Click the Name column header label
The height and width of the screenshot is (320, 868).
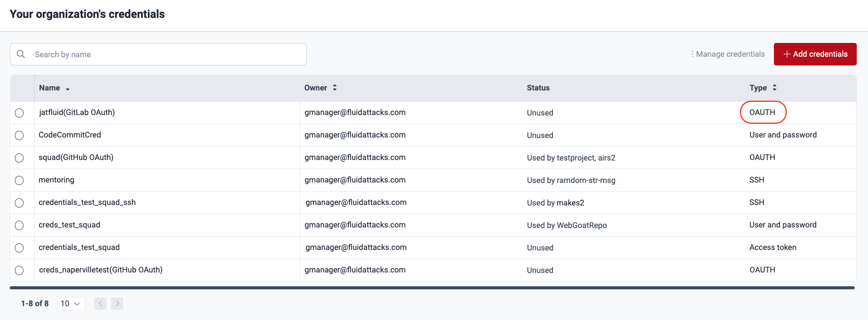click(x=50, y=88)
